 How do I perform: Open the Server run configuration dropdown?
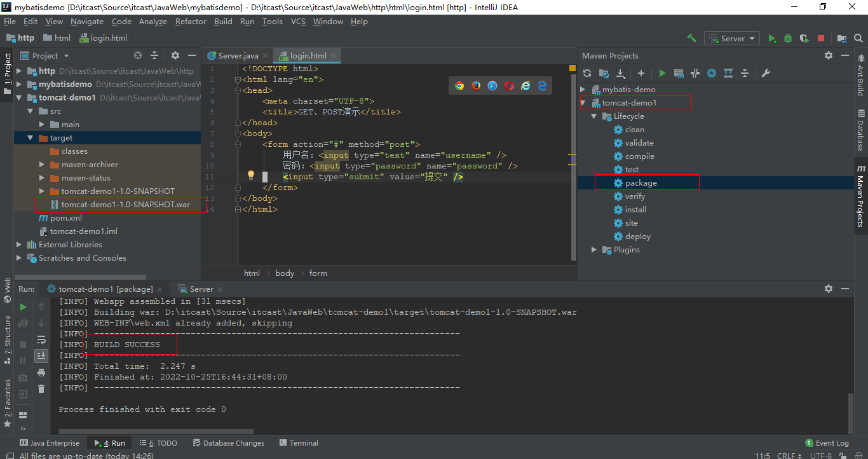click(x=733, y=38)
